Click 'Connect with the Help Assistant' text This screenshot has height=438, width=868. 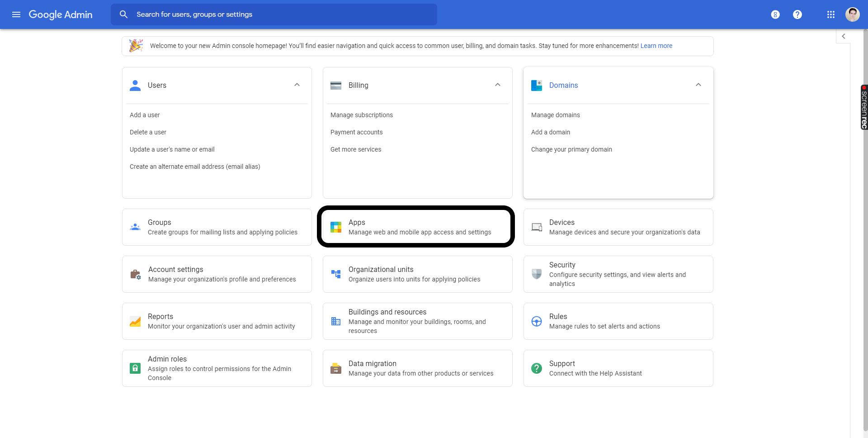pyautogui.click(x=595, y=373)
